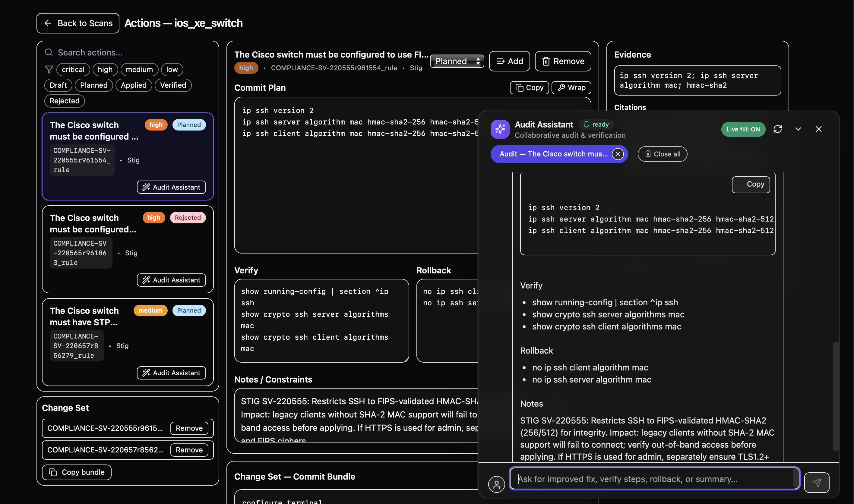Go Back to Scans
Viewport: 854px width, 504px height.
[x=78, y=23]
